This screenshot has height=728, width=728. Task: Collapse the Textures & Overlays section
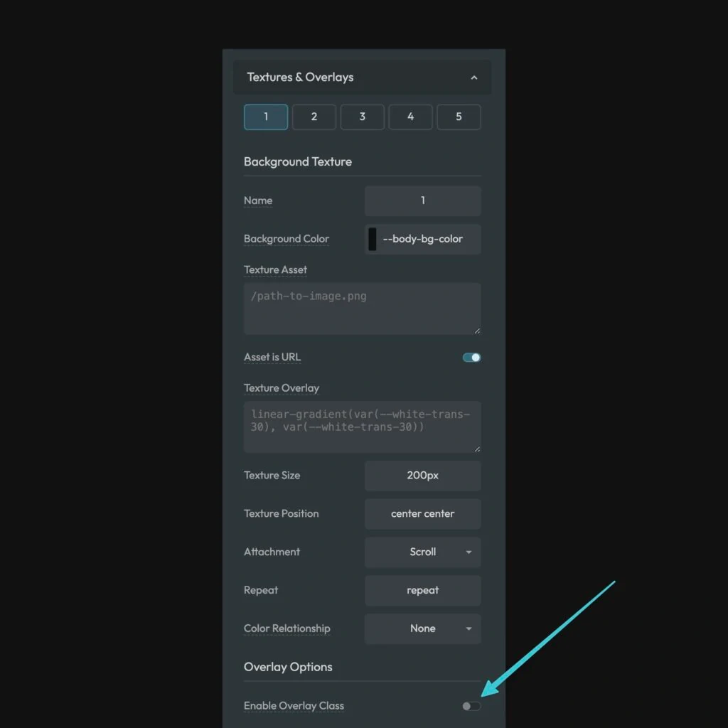pyautogui.click(x=474, y=77)
